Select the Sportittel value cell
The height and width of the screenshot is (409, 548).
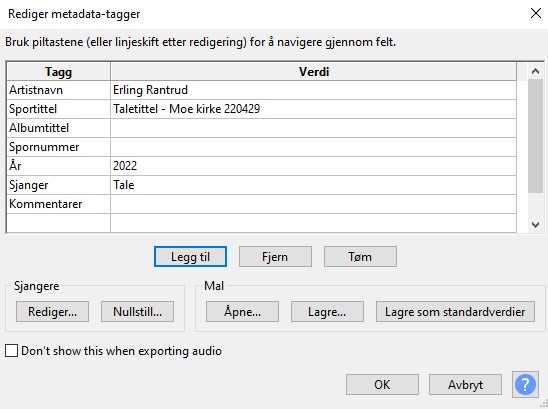(x=313, y=109)
